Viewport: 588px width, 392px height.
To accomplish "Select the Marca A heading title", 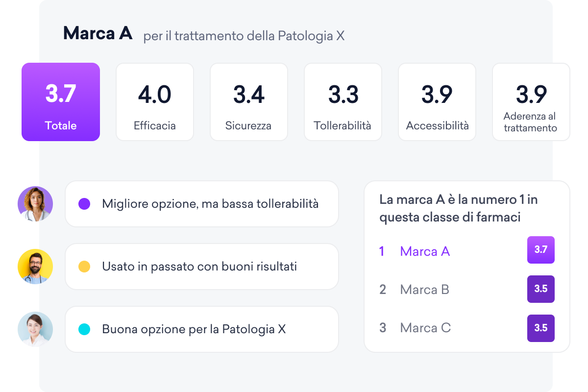I will [x=98, y=33].
